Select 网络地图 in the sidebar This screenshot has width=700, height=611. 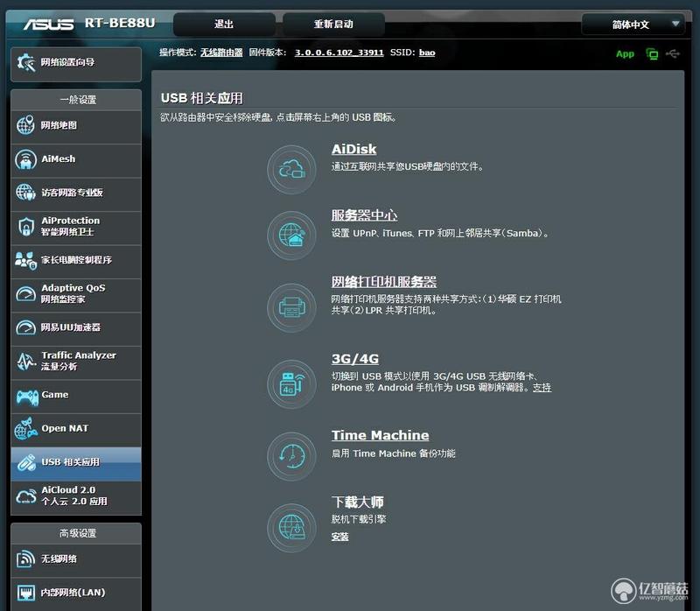tap(76, 125)
